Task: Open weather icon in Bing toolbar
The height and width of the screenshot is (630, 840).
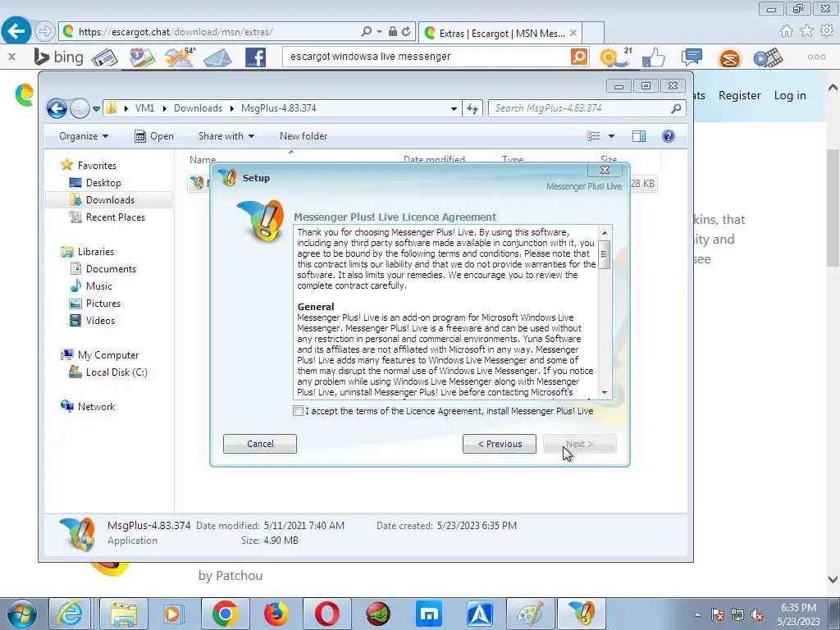Action: [x=180, y=57]
